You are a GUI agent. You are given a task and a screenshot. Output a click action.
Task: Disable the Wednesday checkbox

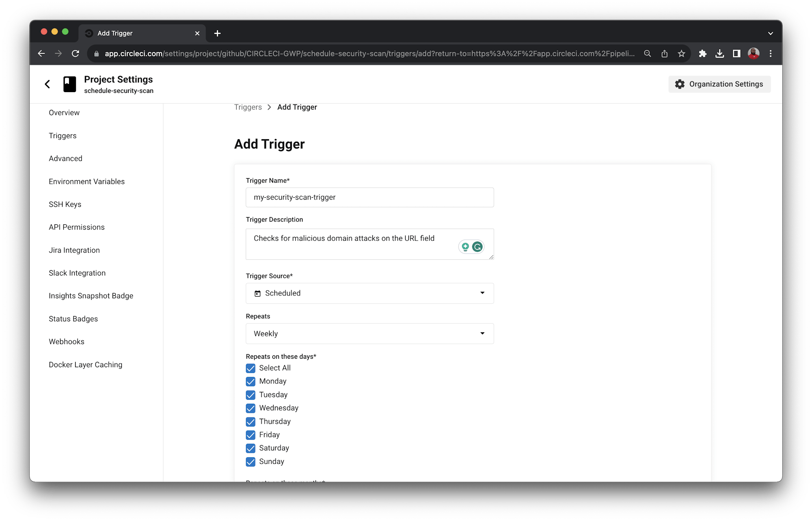[251, 408]
